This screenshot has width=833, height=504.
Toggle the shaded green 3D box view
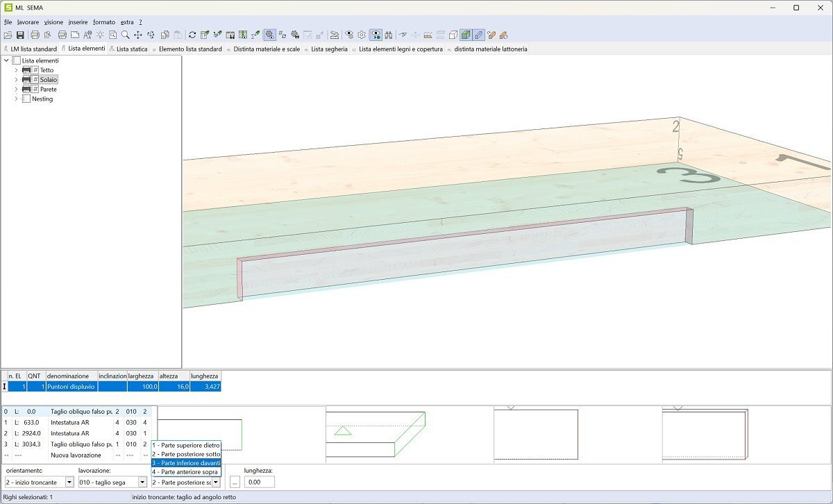[466, 35]
